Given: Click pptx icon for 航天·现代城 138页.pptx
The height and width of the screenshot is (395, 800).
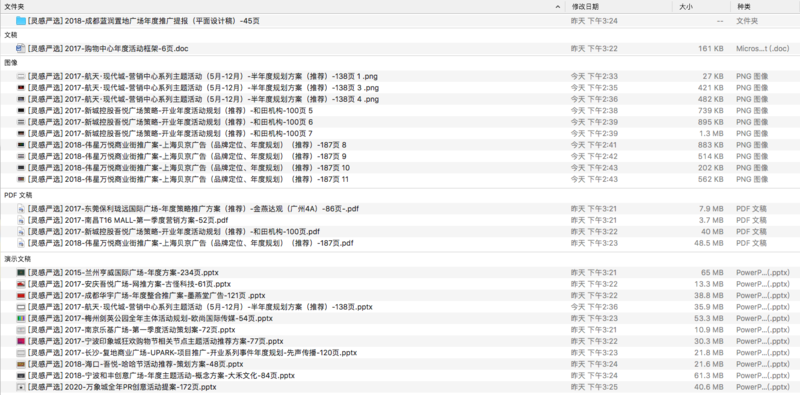Looking at the screenshot, I should 21,307.
